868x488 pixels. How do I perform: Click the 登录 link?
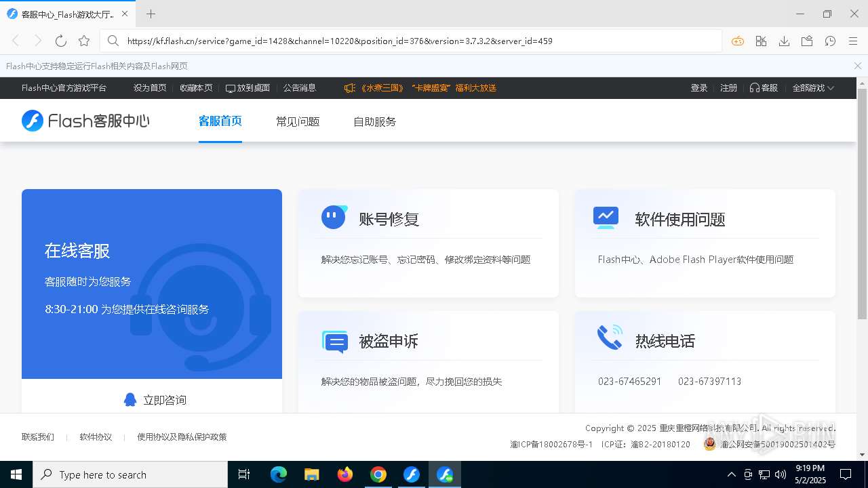[699, 88]
